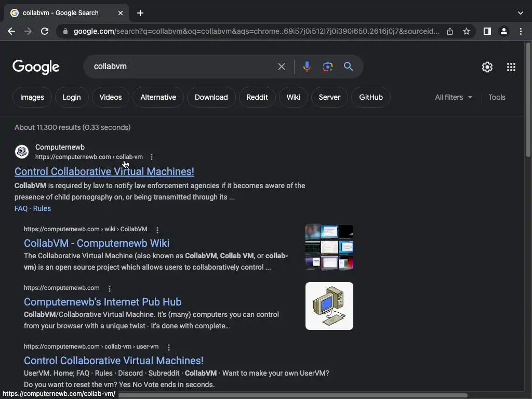Screen dimensions: 532x399
Task: Click the magnifier search icon
Action: (x=348, y=66)
